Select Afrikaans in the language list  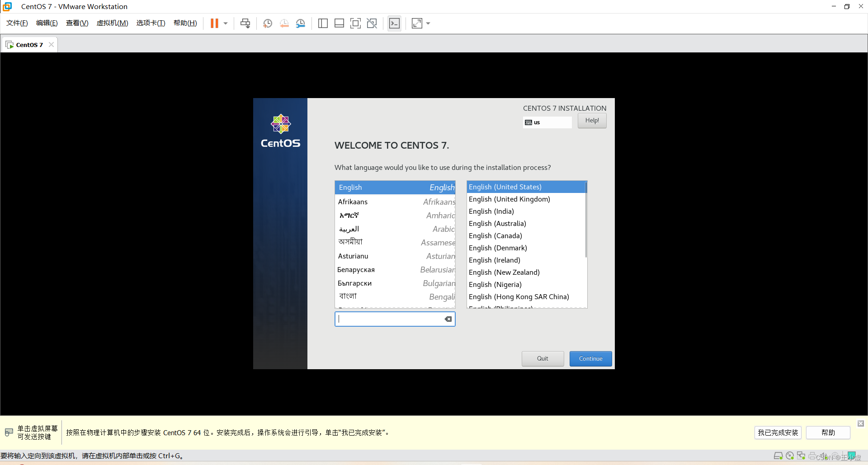point(395,202)
